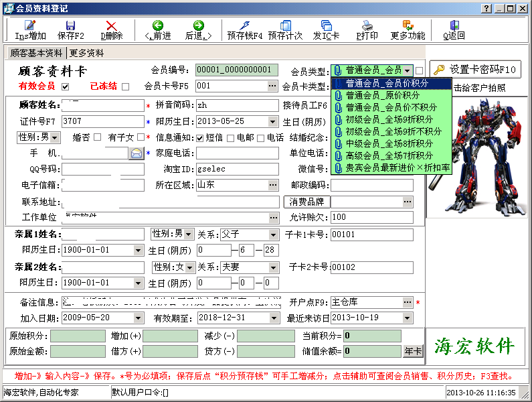Toggle checkbox right of 会员类型 dropdown
Viewport: 532px width, 402px height.
419,70
